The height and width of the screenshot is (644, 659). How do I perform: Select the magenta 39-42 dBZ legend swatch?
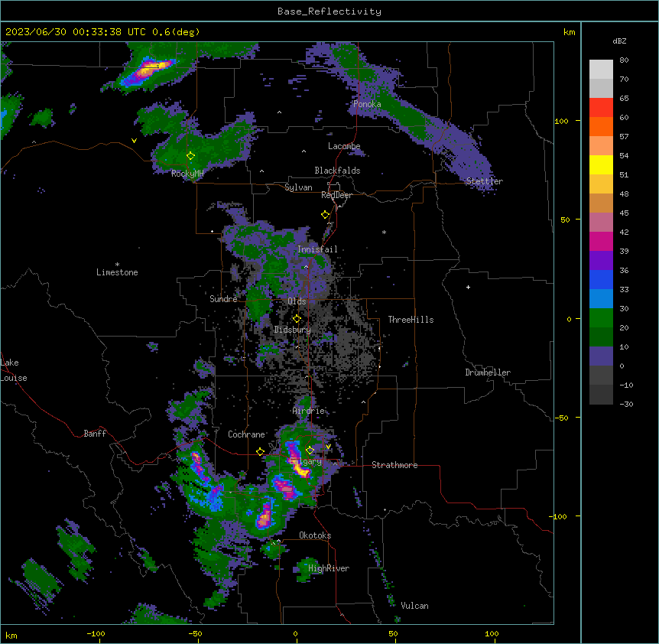pyautogui.click(x=601, y=241)
